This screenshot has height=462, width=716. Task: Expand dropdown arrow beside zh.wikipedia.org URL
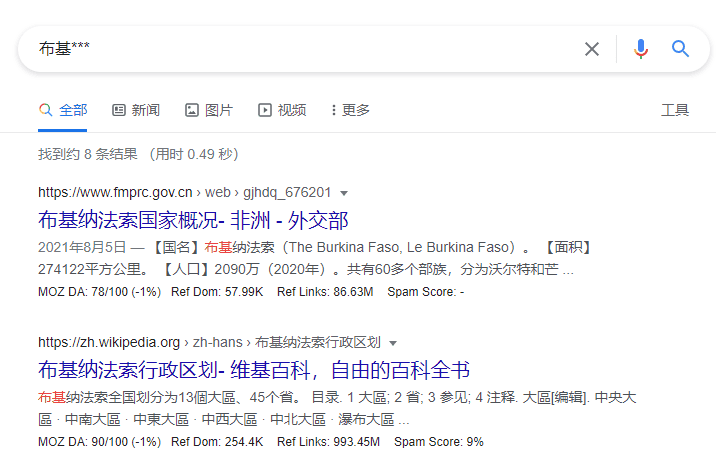pos(393,343)
